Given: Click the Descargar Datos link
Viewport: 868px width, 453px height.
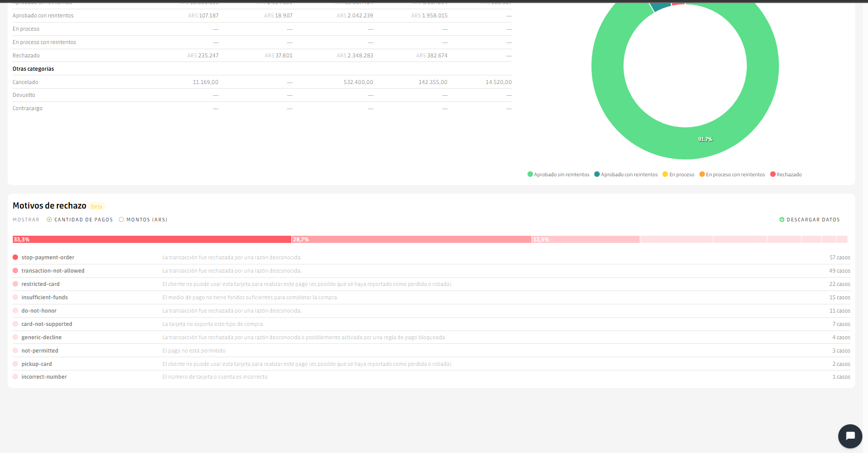Looking at the screenshot, I should [x=813, y=219].
